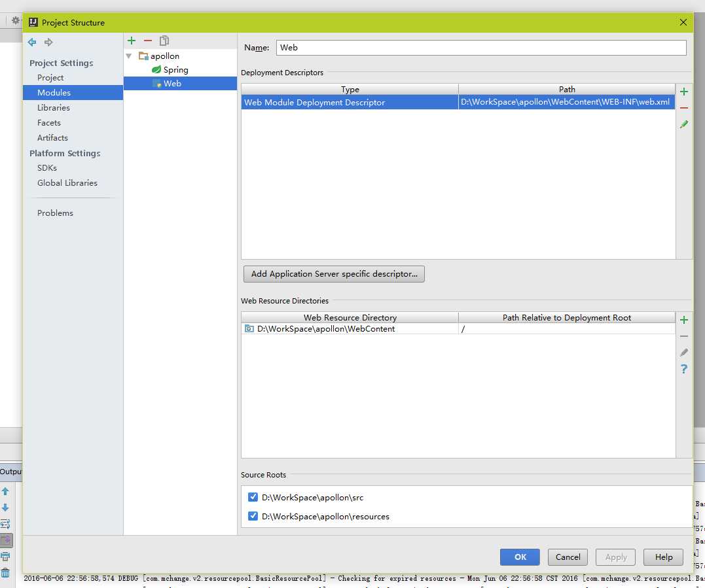Click the IntelliJ logo in the title bar
Screen dimensions: 705x588
(33, 22)
